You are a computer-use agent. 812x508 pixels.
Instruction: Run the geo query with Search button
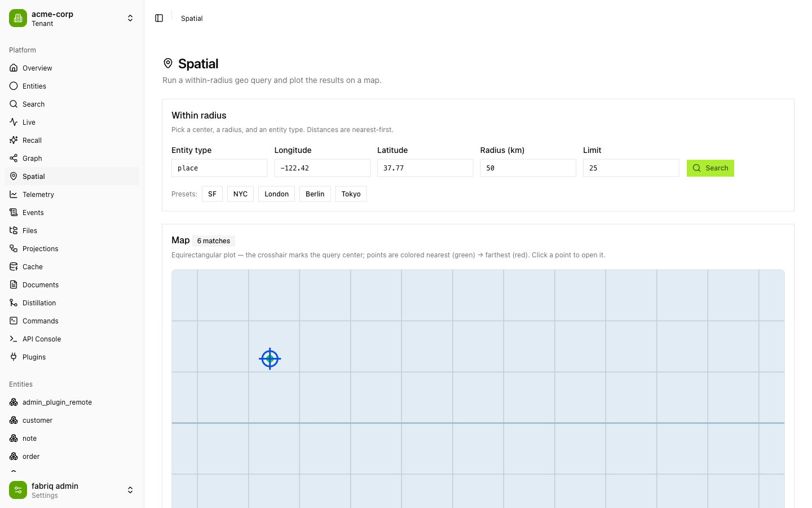710,168
